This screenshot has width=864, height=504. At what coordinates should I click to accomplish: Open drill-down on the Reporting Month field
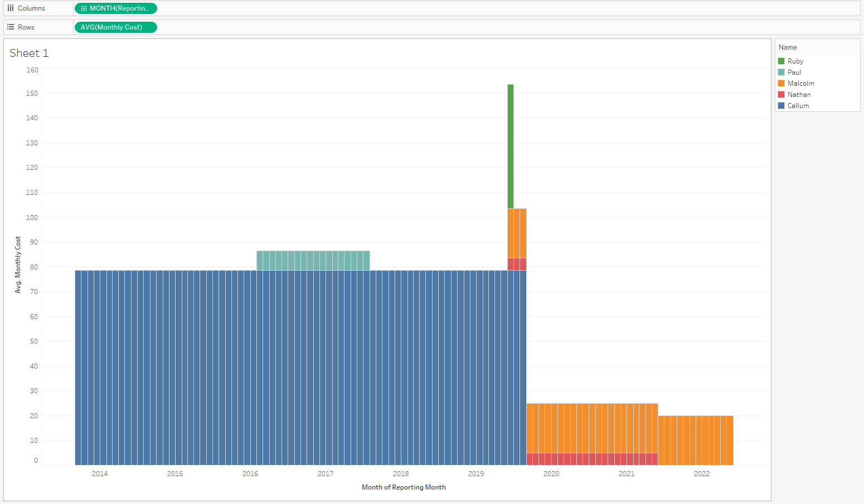84,8
